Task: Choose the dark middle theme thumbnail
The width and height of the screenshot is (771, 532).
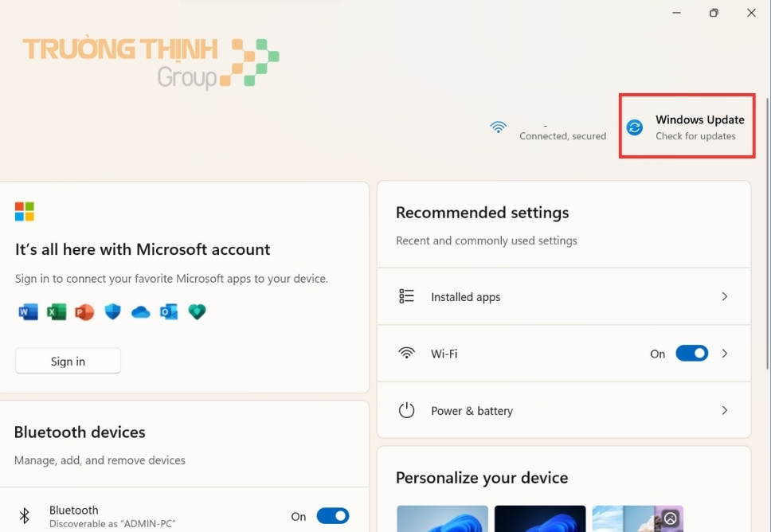Action: click(540, 519)
